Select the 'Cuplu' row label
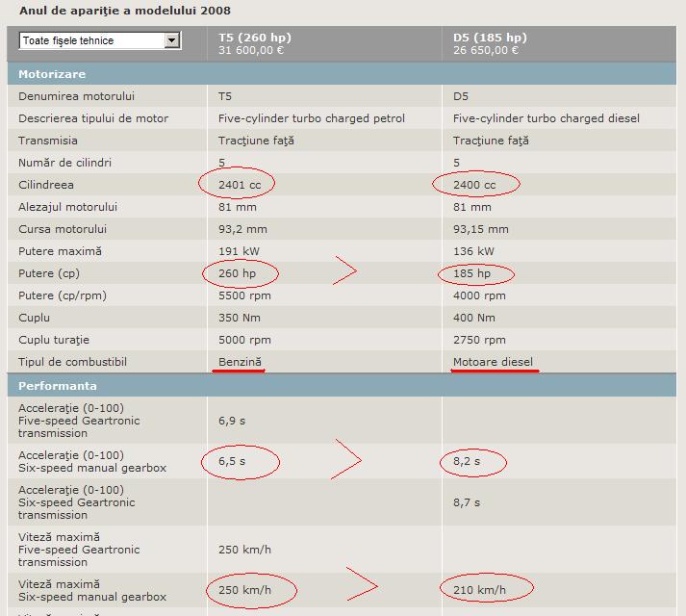The height and width of the screenshot is (616, 686). coord(34,319)
